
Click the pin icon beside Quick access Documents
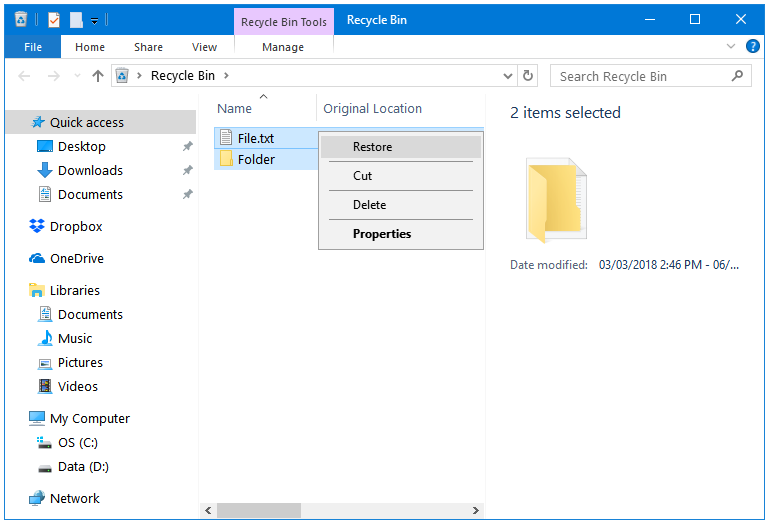(x=187, y=194)
